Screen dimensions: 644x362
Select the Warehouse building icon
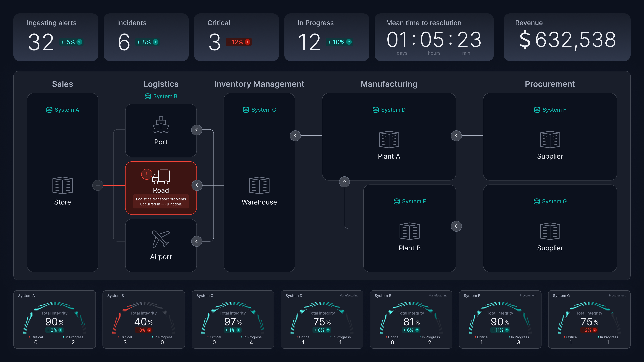[x=259, y=185]
